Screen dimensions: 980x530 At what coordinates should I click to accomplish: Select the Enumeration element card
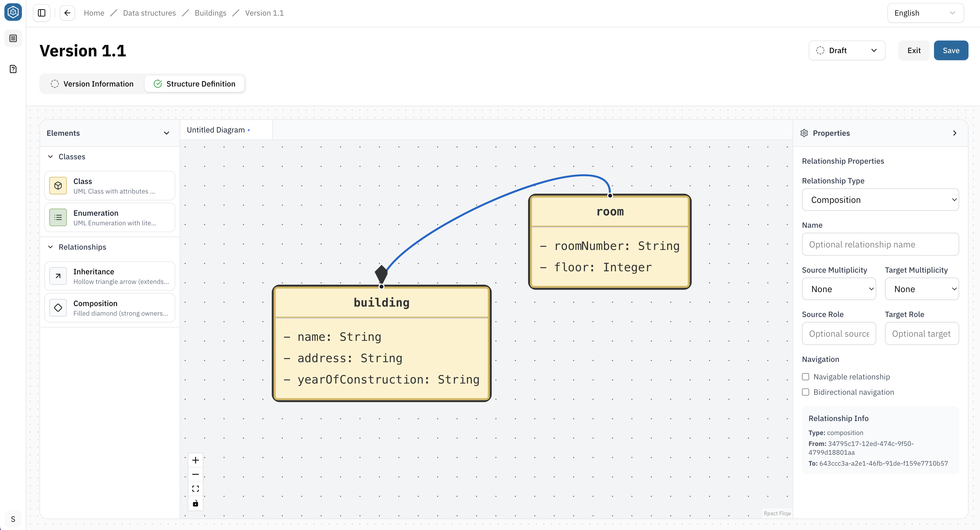110,217
